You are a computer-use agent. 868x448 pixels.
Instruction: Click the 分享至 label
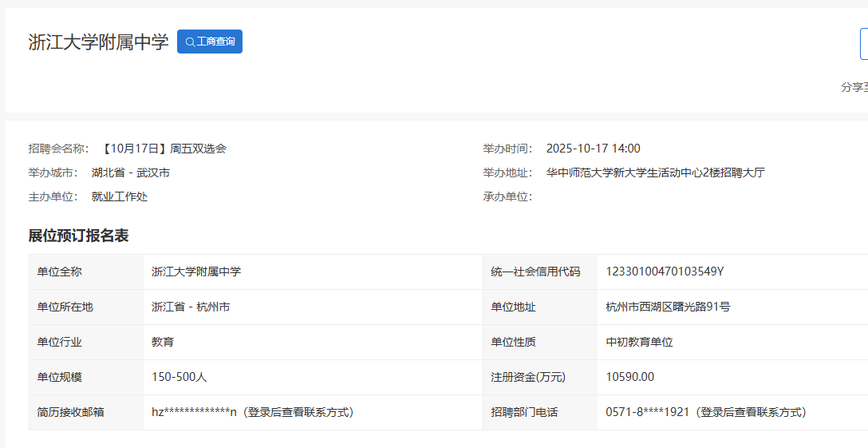(854, 87)
